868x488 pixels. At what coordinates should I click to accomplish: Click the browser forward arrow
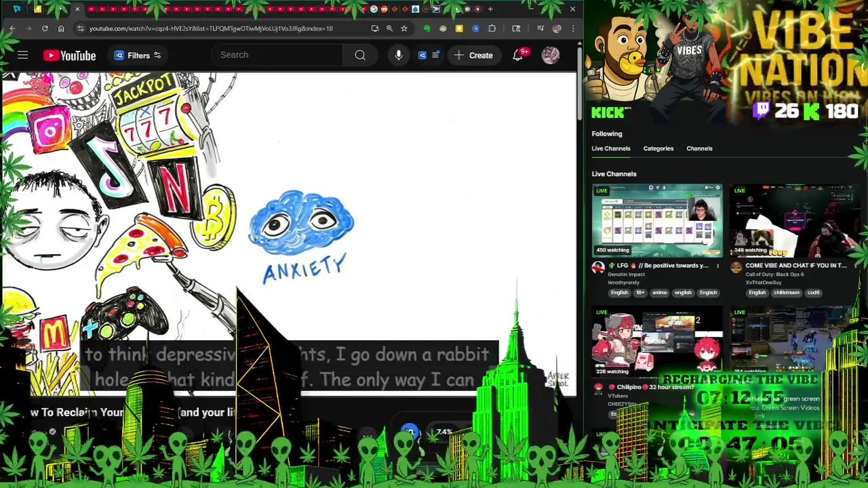[28, 28]
